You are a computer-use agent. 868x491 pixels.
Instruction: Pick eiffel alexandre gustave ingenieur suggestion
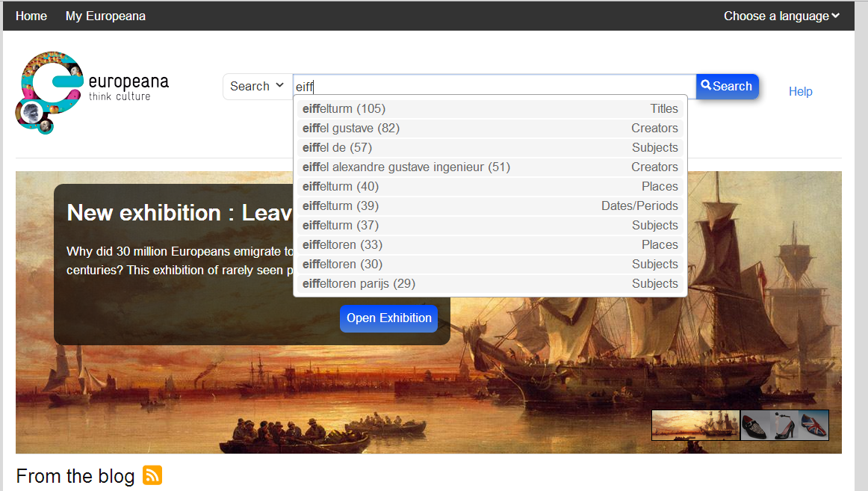pos(490,167)
